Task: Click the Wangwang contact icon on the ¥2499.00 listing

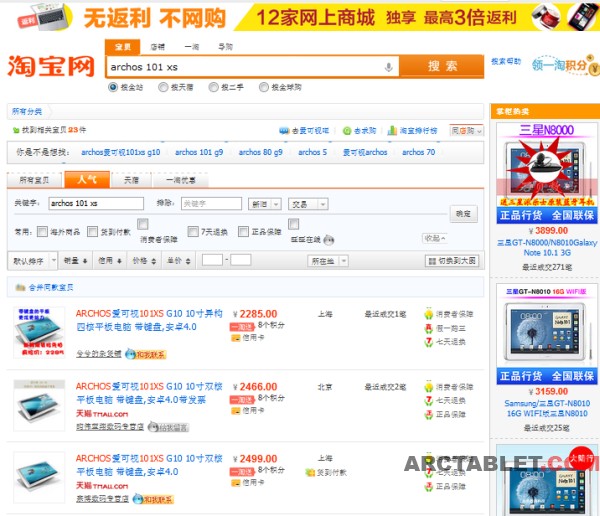Action: (153, 499)
